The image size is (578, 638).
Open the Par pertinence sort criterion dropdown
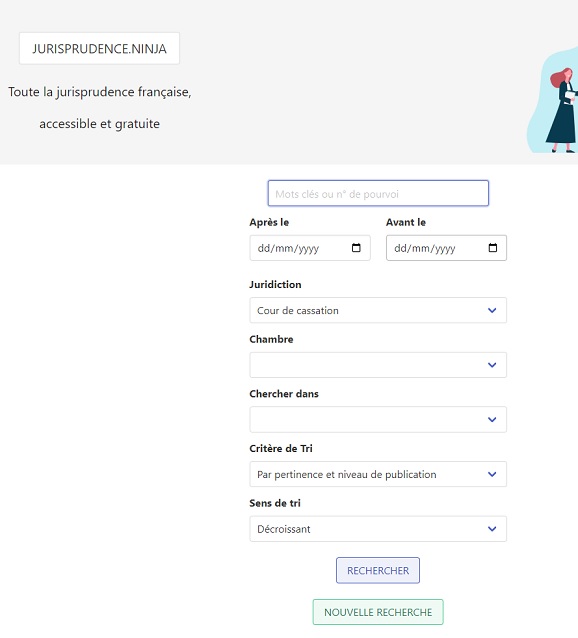[378, 474]
